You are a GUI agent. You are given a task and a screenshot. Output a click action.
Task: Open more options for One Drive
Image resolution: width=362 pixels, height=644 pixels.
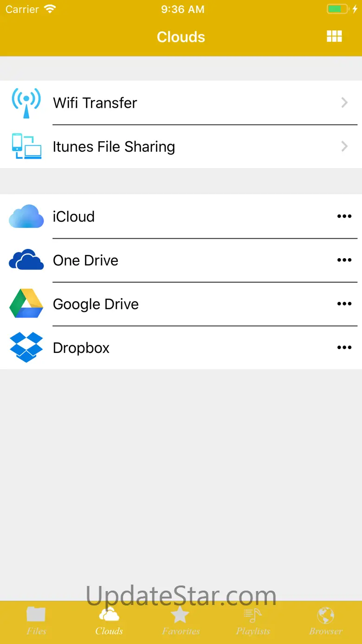[x=344, y=260]
